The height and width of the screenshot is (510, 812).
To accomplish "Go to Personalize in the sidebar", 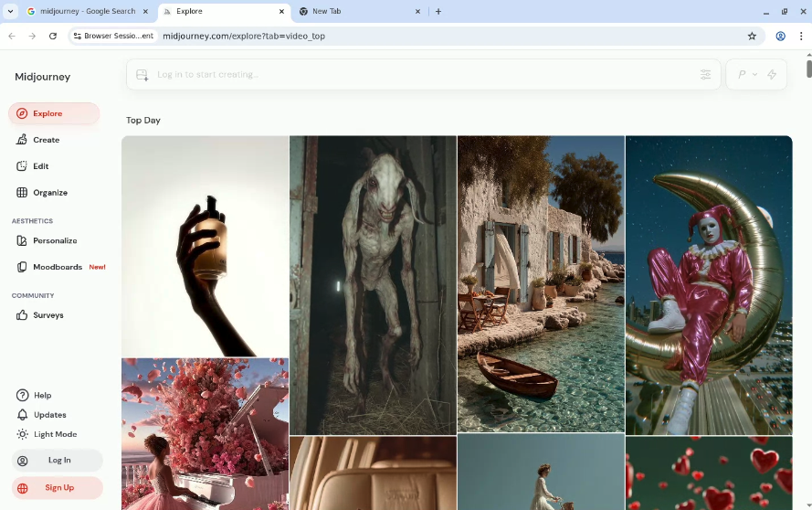I will (x=55, y=241).
